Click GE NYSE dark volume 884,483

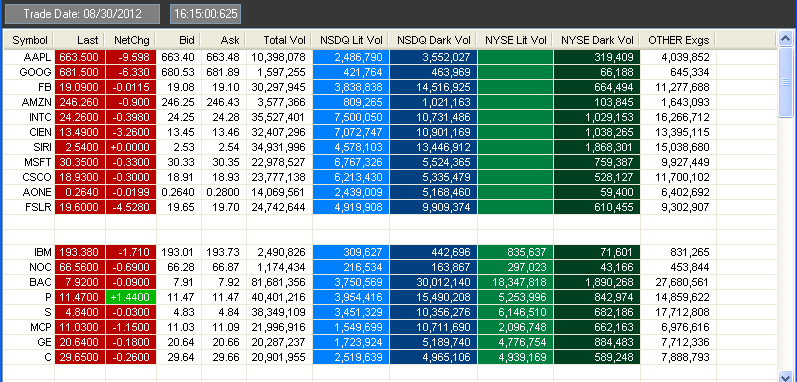point(598,342)
